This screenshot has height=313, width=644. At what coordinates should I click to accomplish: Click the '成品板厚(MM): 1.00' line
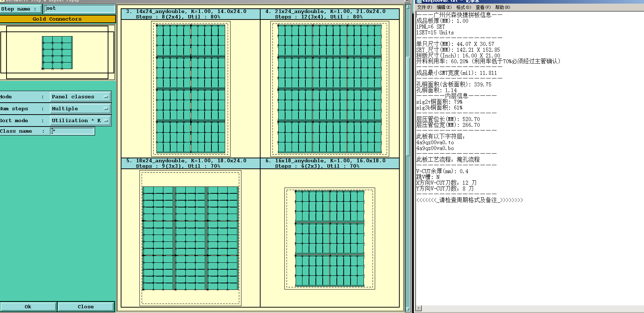click(442, 21)
